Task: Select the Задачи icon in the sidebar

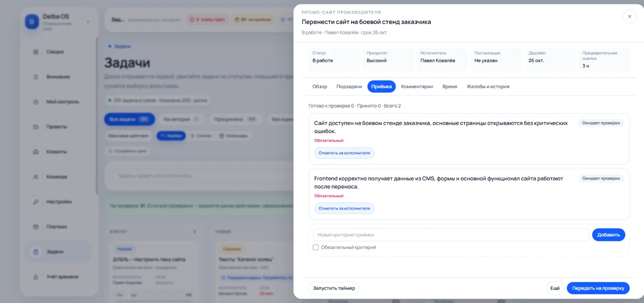Action: pos(36,252)
